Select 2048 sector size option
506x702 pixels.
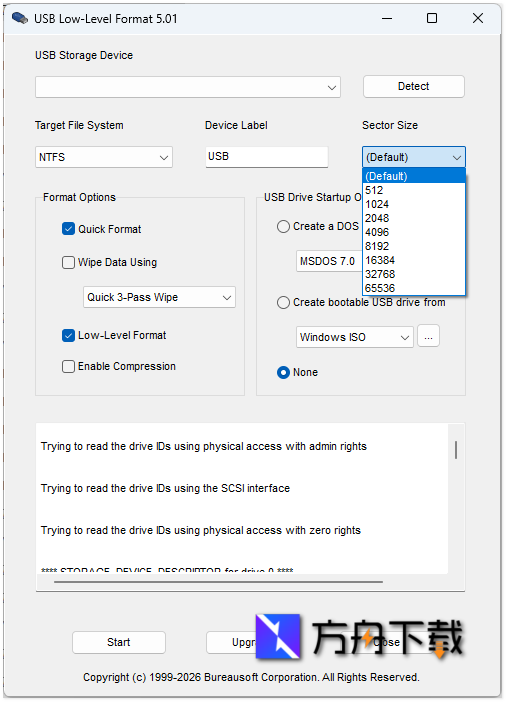point(413,218)
